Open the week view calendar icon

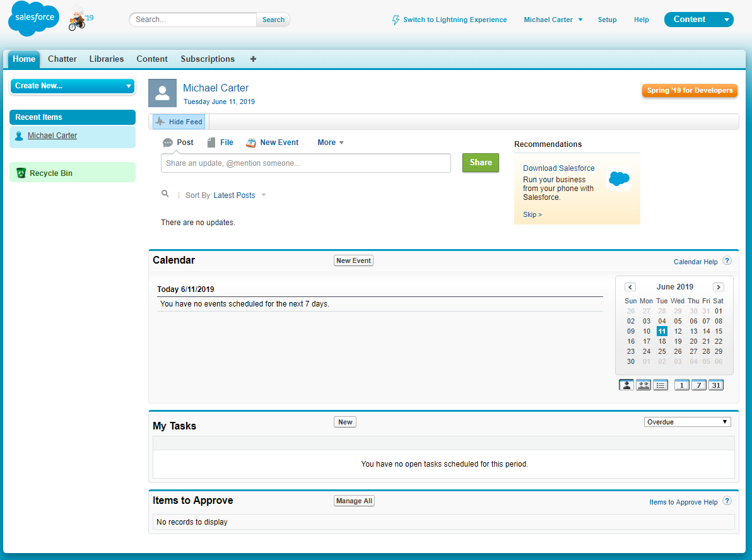click(699, 385)
